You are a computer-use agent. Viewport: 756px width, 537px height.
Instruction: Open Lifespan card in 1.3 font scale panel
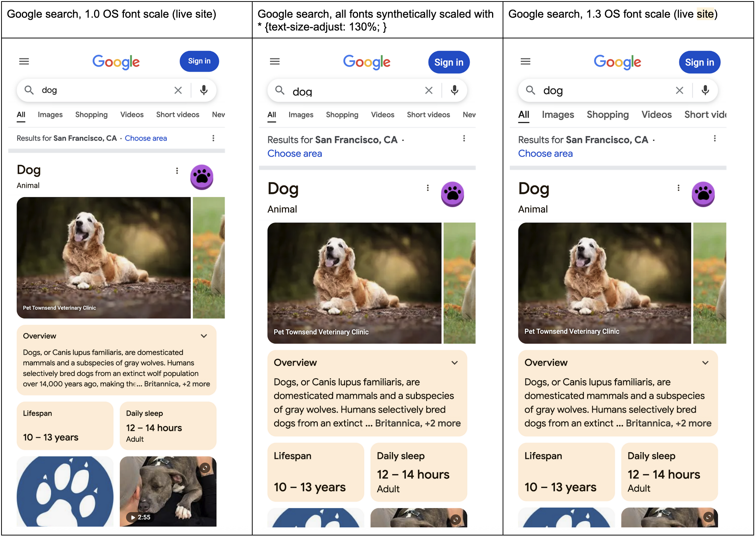[567, 472]
